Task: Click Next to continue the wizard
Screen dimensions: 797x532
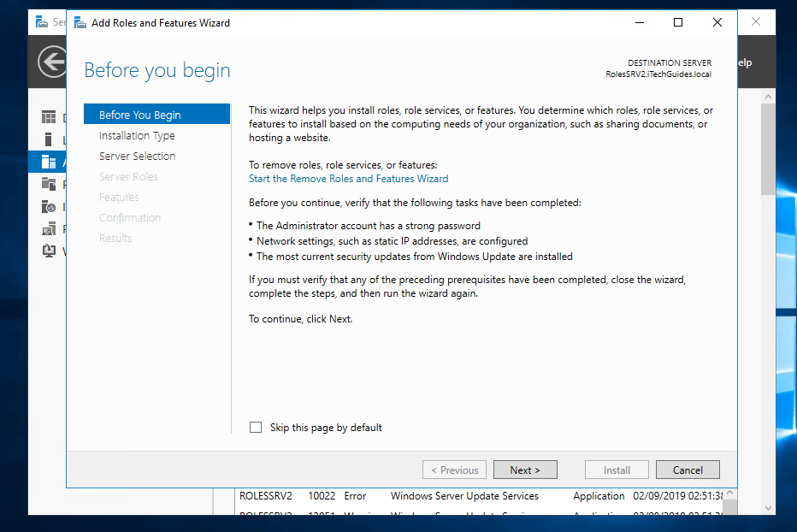Action: click(x=524, y=469)
